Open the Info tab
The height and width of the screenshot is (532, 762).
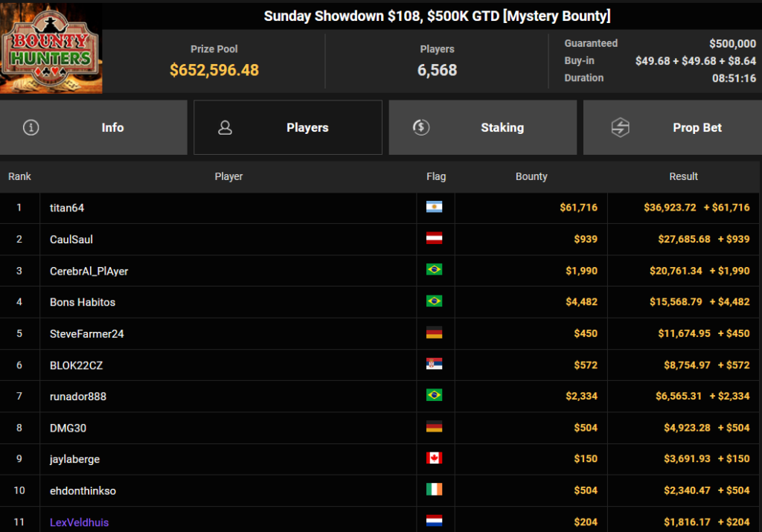pyautogui.click(x=93, y=127)
